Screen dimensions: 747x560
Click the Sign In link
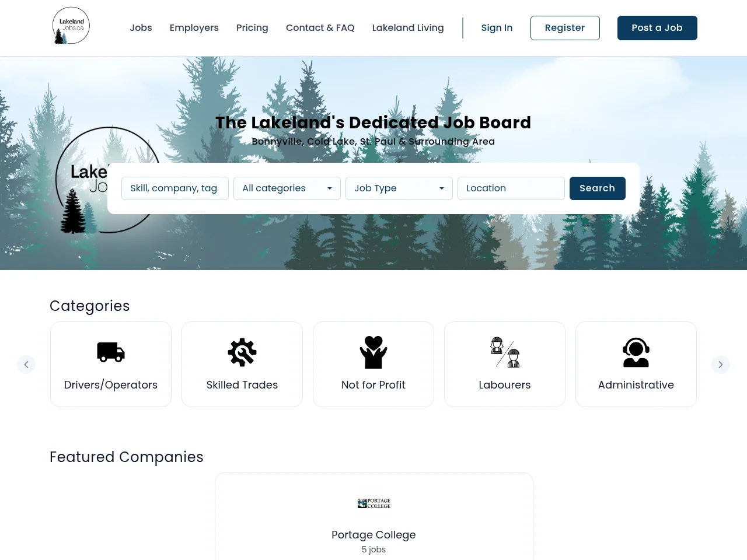coord(497,28)
